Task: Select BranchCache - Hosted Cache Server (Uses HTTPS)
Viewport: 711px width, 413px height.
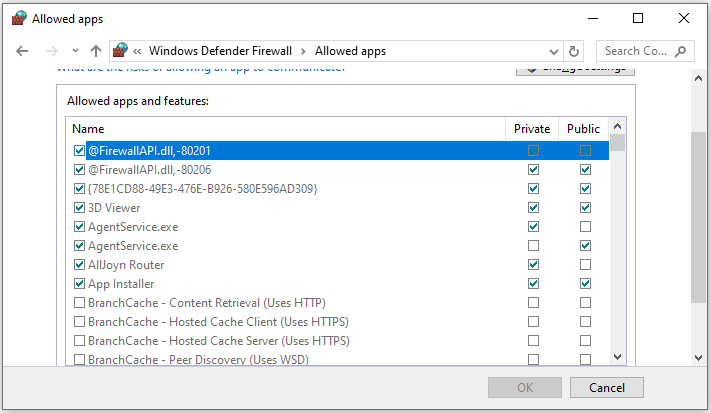Action: tap(219, 340)
